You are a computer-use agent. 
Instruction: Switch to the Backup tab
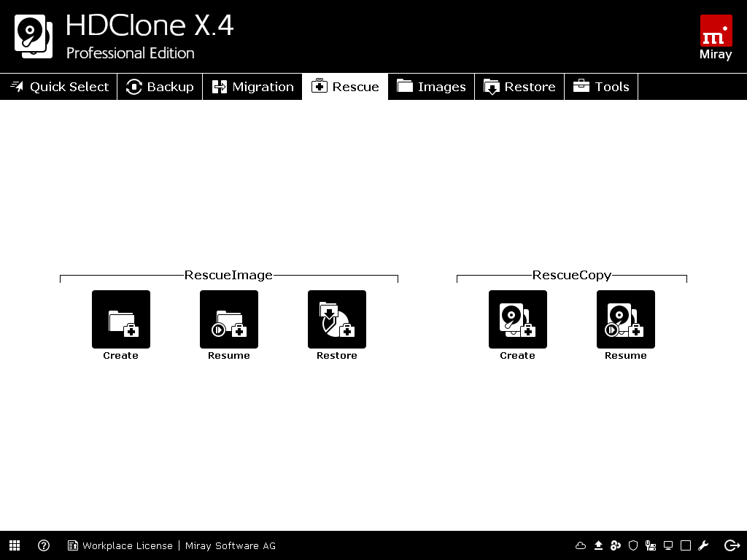(160, 86)
